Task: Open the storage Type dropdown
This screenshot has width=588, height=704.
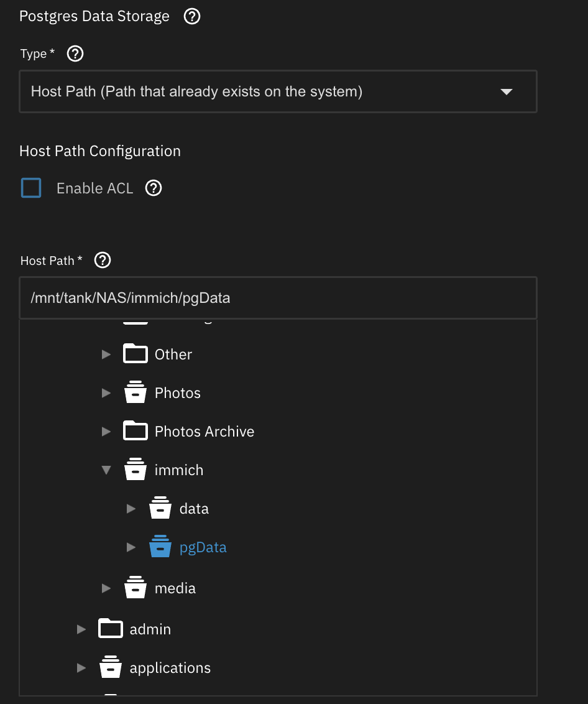Action: pos(278,92)
